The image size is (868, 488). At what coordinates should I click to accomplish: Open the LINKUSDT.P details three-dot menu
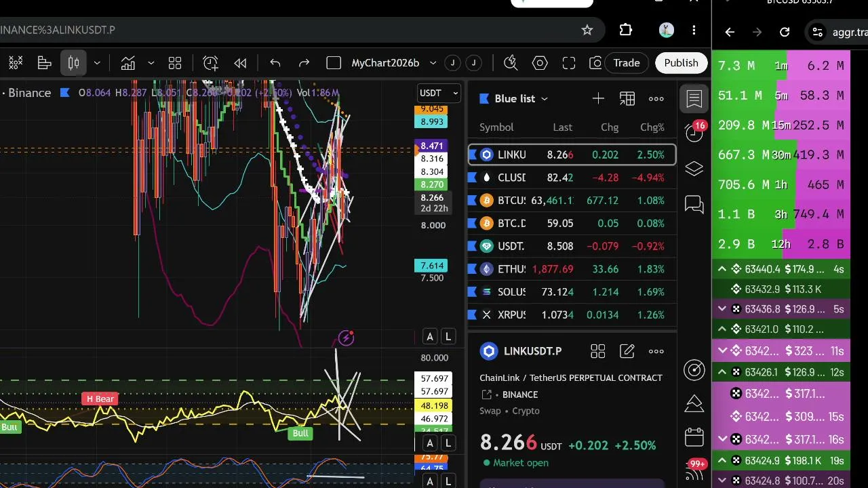pyautogui.click(x=656, y=351)
